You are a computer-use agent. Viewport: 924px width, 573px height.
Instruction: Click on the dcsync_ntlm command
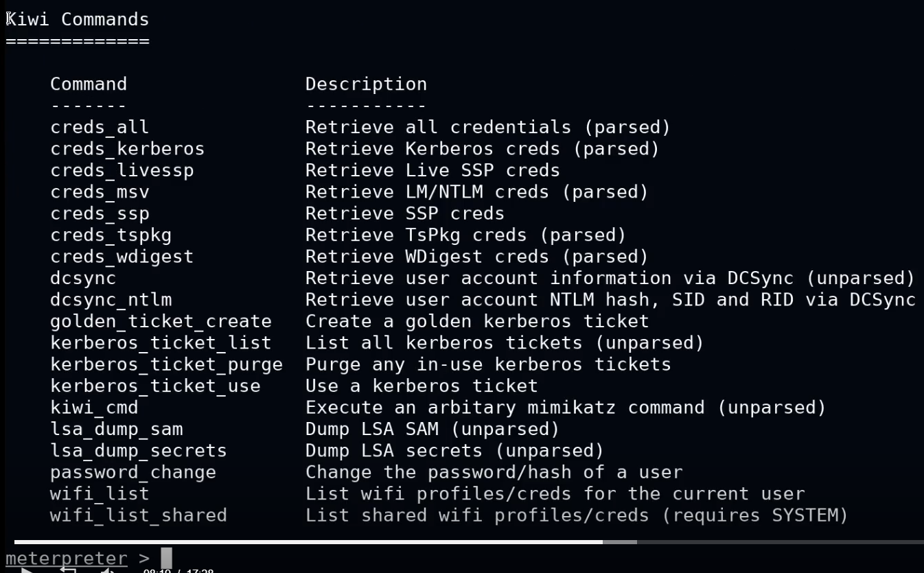click(111, 300)
